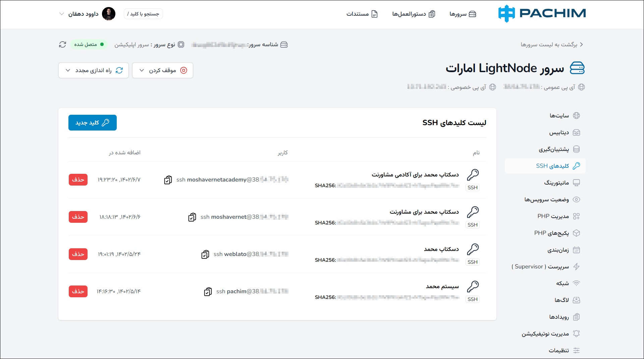
Task: Click the lightning icon for سرپرست Supervisor
Action: 577,267
